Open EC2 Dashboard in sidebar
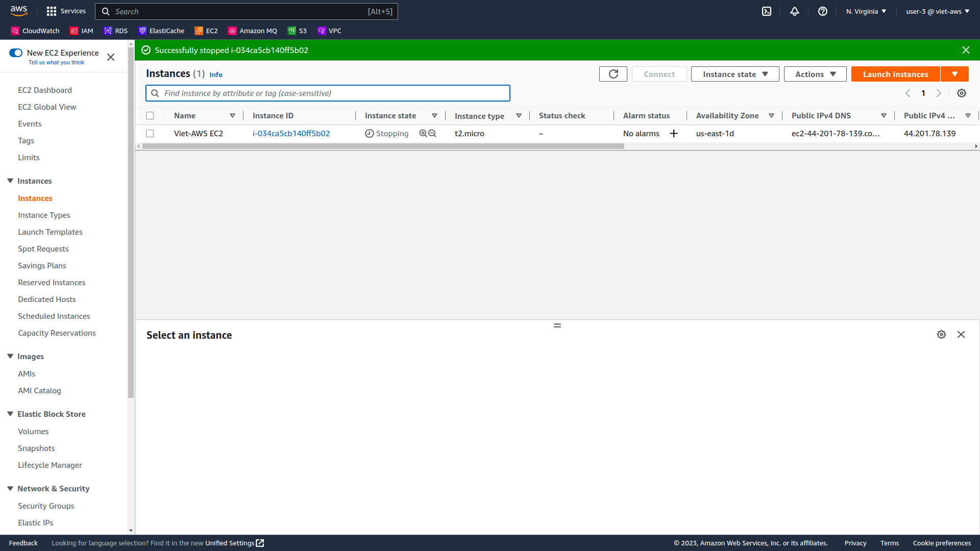 pyautogui.click(x=45, y=90)
